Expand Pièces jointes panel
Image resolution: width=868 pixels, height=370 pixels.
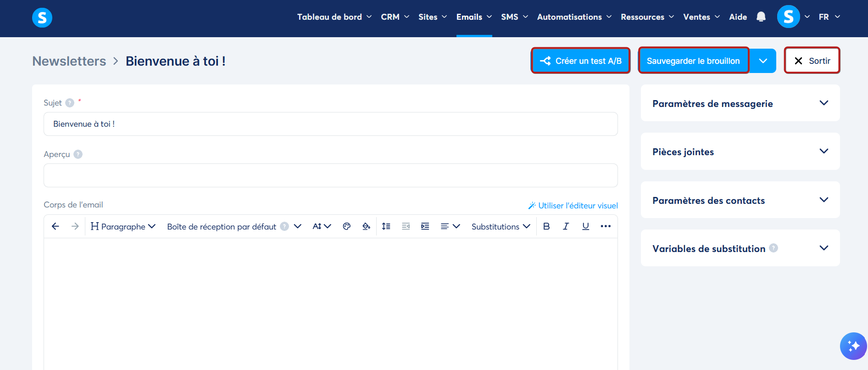[740, 151]
